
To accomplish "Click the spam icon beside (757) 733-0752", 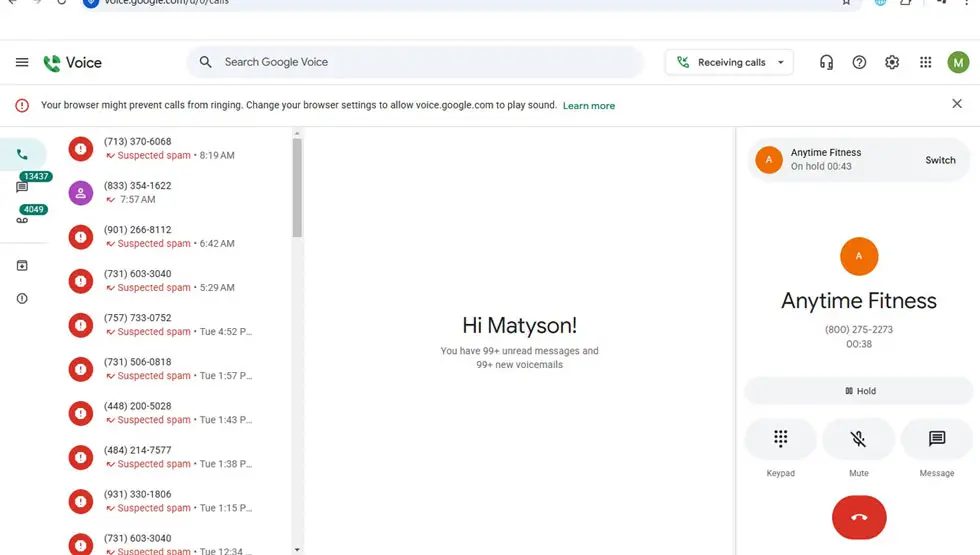I will click(x=81, y=325).
